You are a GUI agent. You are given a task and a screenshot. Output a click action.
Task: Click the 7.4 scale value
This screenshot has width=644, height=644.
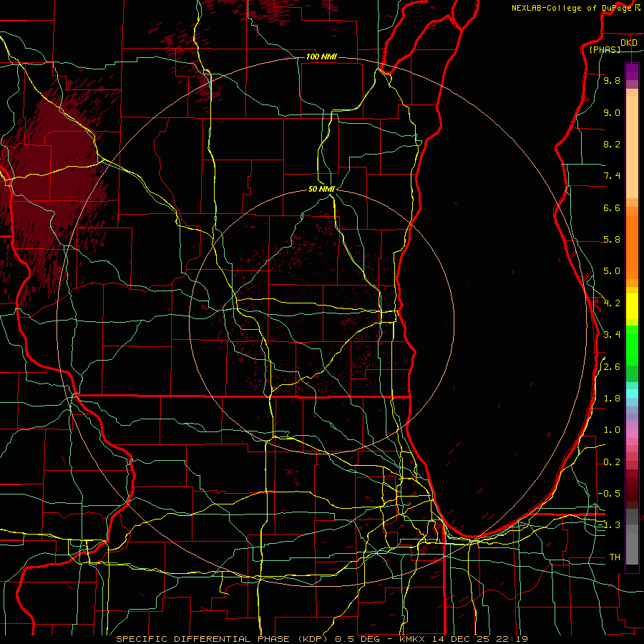612,176
